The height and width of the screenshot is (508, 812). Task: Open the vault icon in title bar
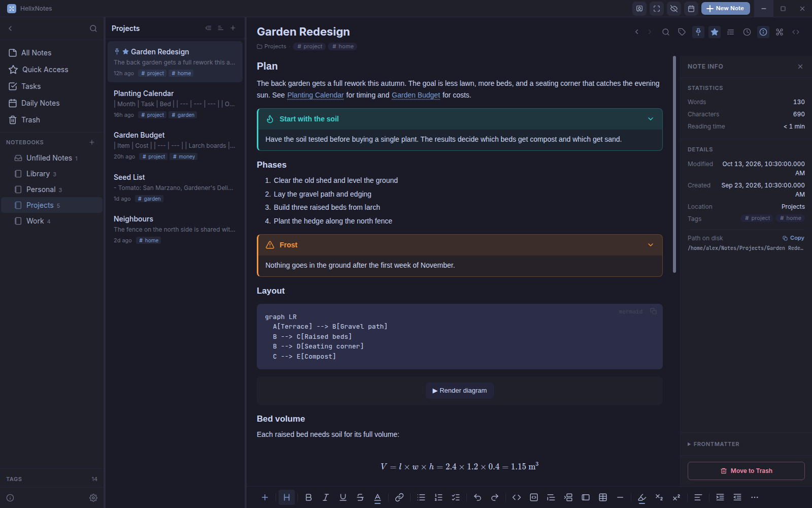tap(639, 9)
